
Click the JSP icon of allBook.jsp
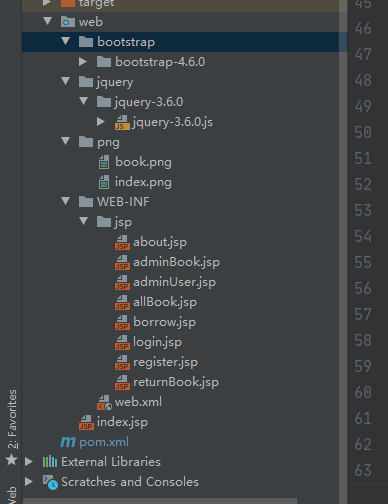pyautogui.click(x=122, y=302)
